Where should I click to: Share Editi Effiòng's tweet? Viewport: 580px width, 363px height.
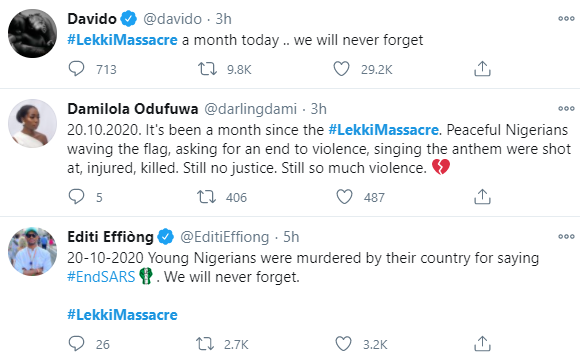[482, 343]
